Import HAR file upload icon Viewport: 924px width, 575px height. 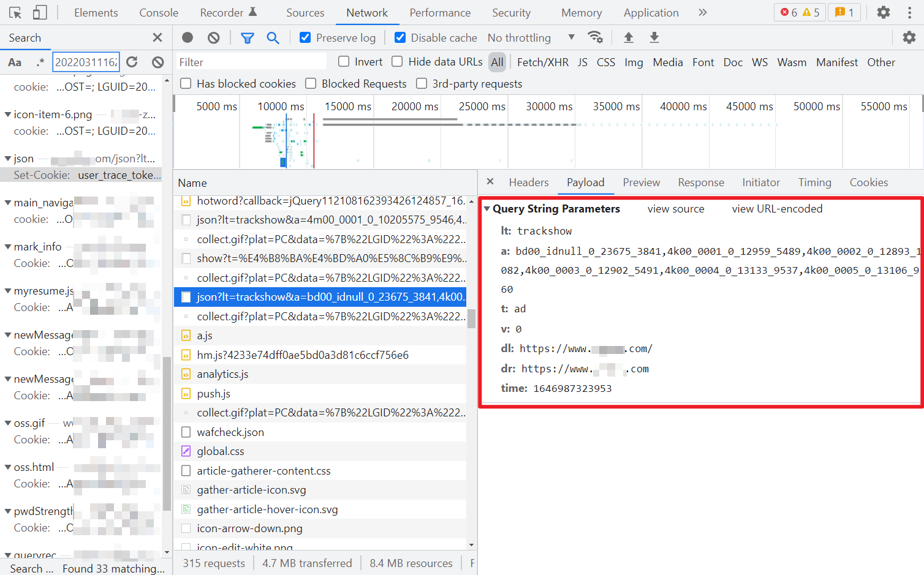(629, 37)
